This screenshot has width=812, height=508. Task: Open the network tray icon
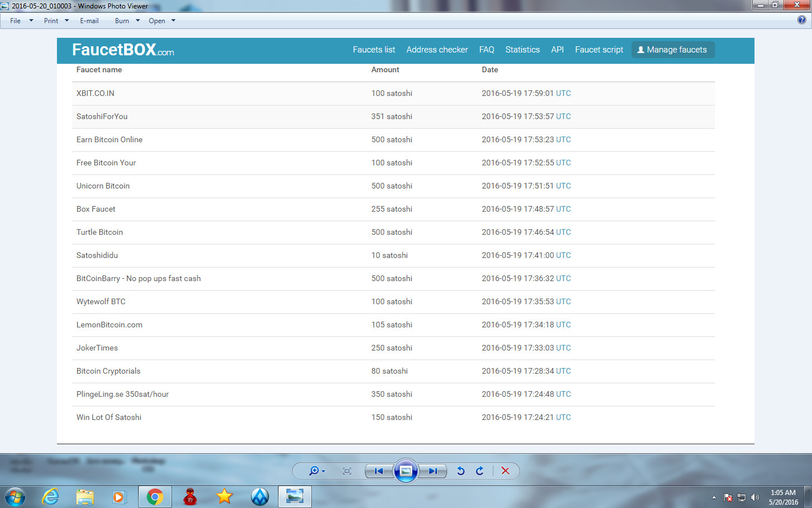pyautogui.click(x=742, y=497)
